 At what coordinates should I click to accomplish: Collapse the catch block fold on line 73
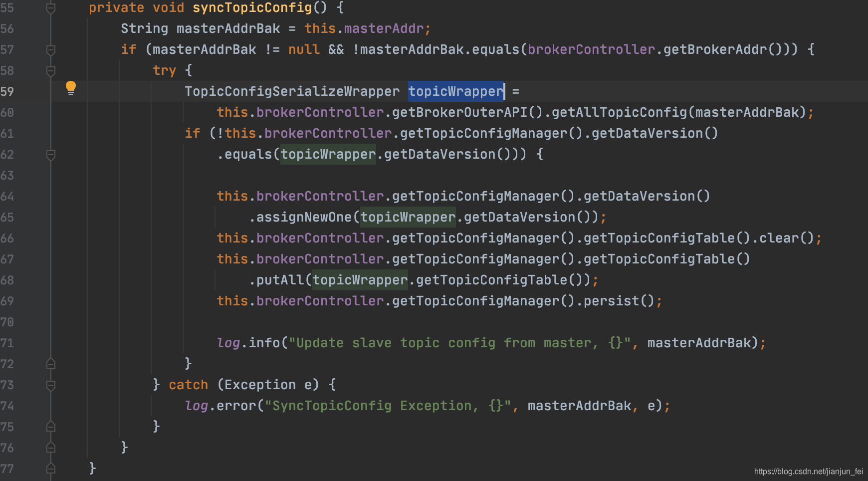click(x=50, y=385)
